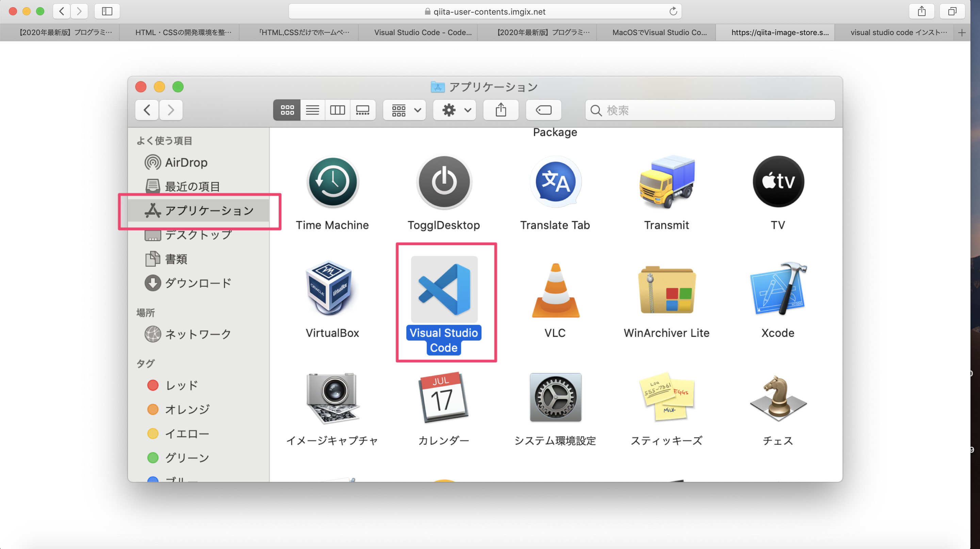Click the Translate Tab app icon
980x549 pixels.
coord(555,182)
